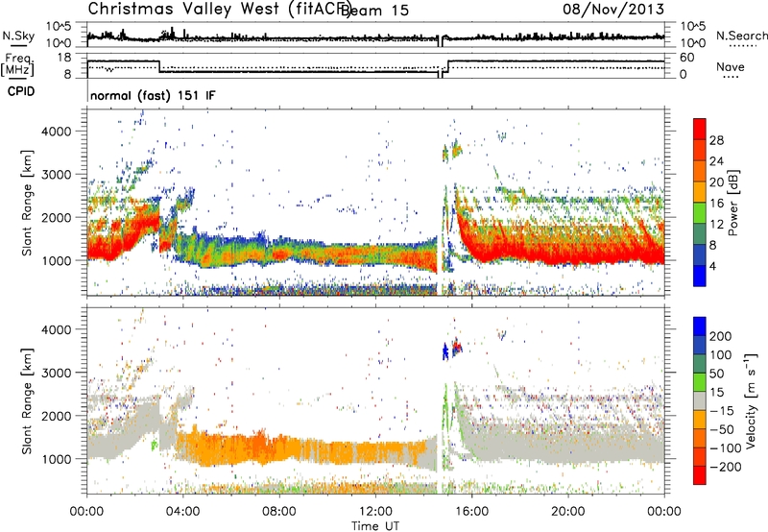Click the '08:00' time tick label
Viewport: 768px width, 532px height.
[279, 512]
